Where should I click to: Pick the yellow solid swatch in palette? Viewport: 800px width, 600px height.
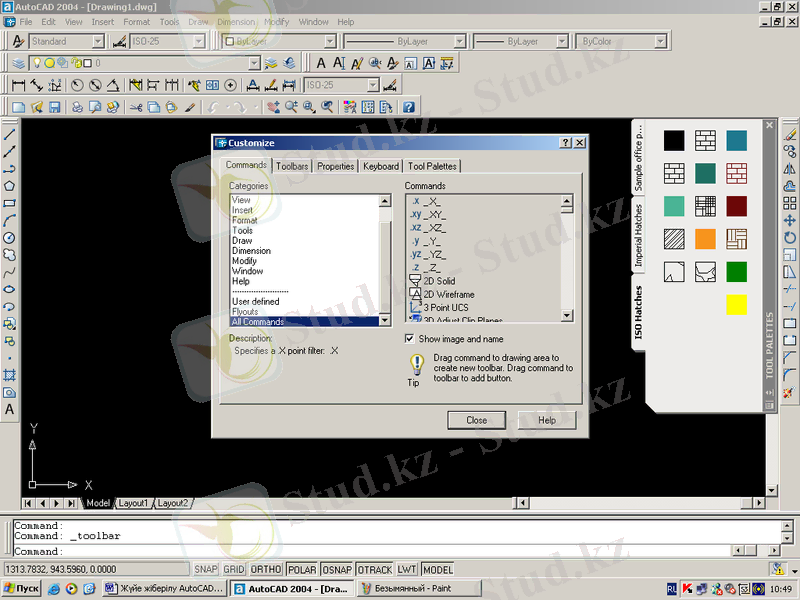(x=736, y=305)
